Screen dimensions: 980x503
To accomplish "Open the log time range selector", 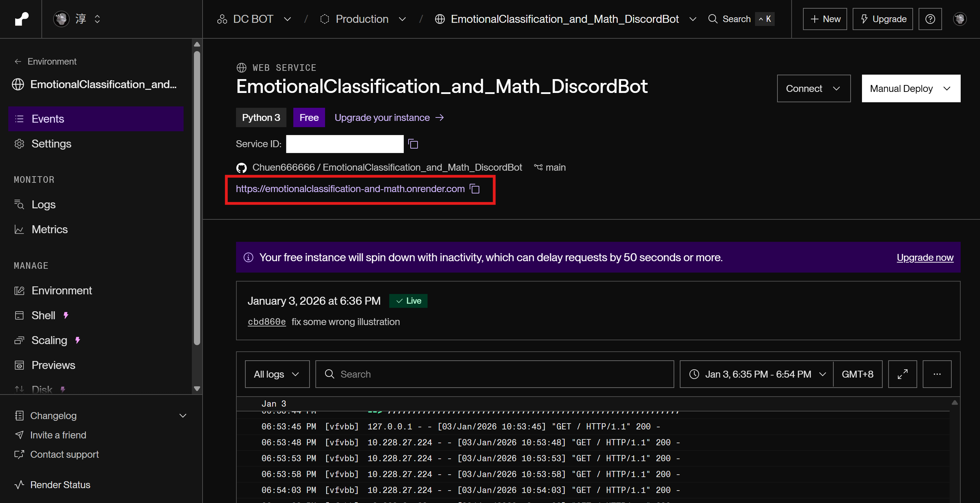I will coord(756,374).
